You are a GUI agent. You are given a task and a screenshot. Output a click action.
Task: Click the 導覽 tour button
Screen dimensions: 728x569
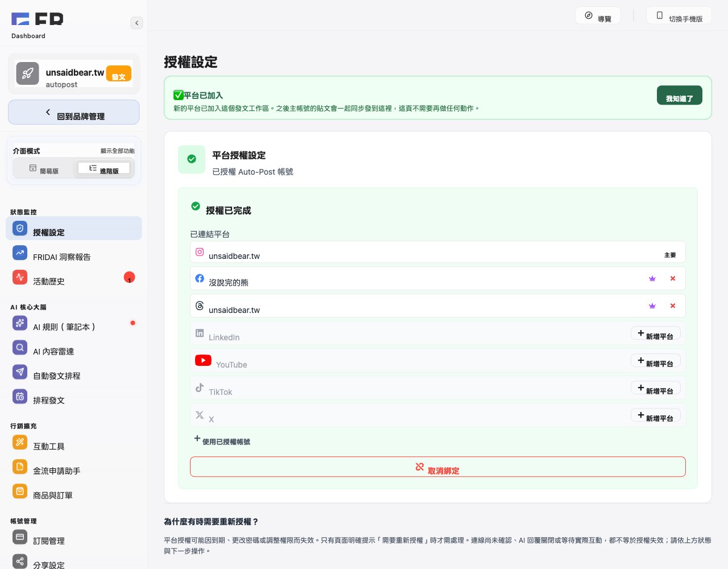point(598,16)
